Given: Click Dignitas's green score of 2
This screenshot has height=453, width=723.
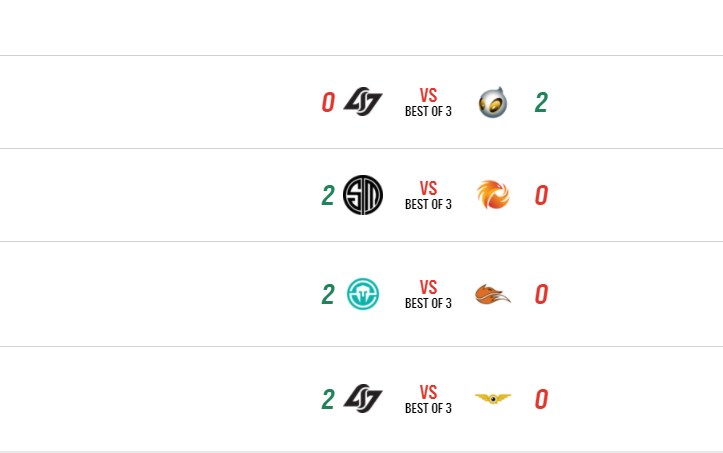Looking at the screenshot, I should (541, 102).
